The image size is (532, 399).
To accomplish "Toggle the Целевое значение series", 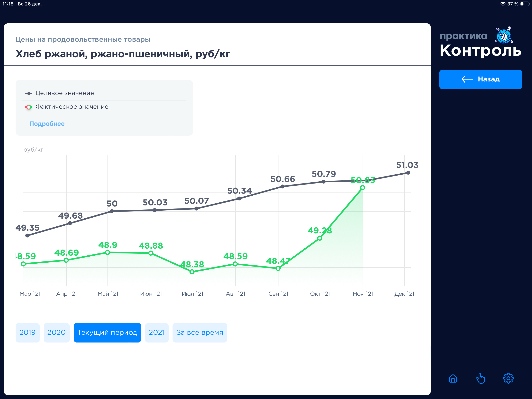I will (64, 93).
